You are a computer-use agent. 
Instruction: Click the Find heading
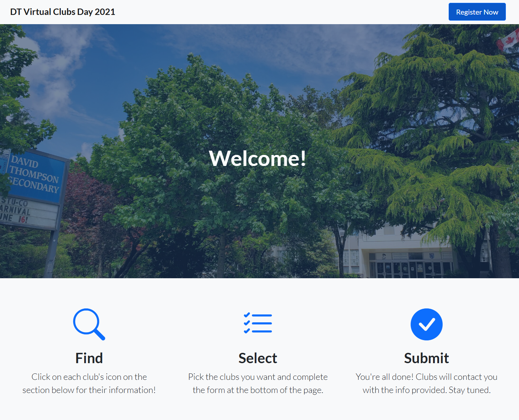[89, 358]
